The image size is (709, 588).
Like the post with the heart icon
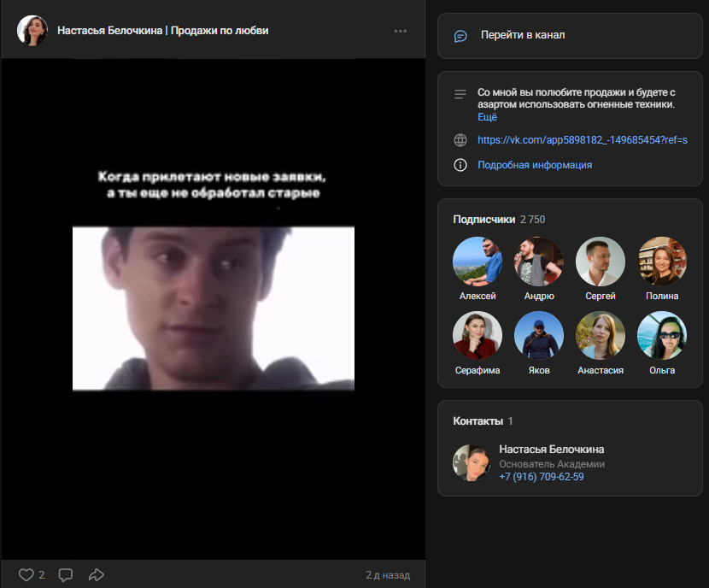point(26,574)
